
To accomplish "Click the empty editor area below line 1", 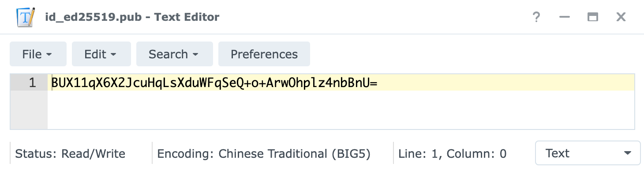I will (341, 110).
